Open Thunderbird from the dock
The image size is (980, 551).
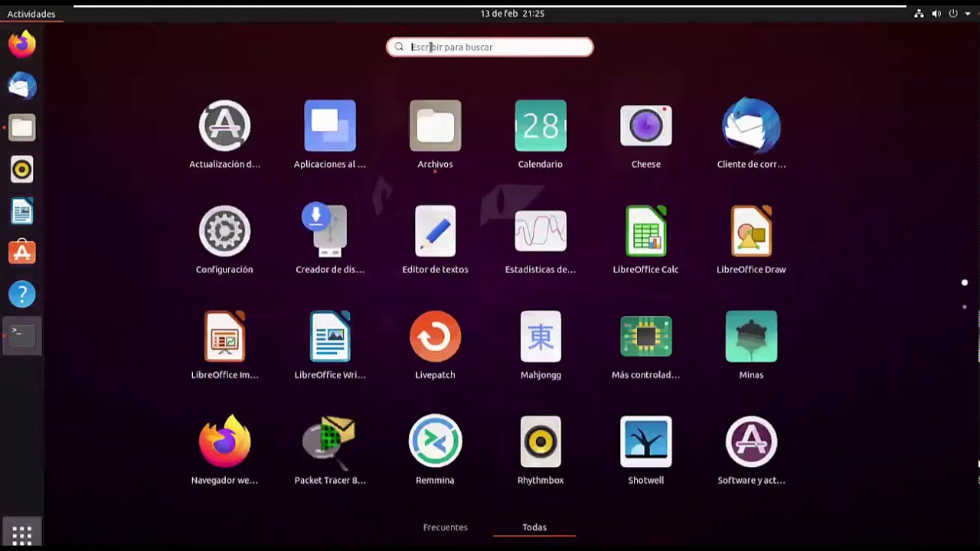click(21, 86)
